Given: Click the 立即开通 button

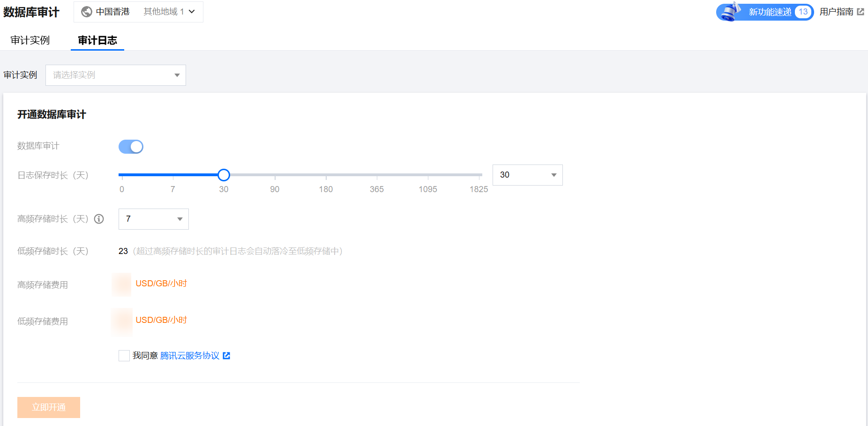Looking at the screenshot, I should coord(49,407).
